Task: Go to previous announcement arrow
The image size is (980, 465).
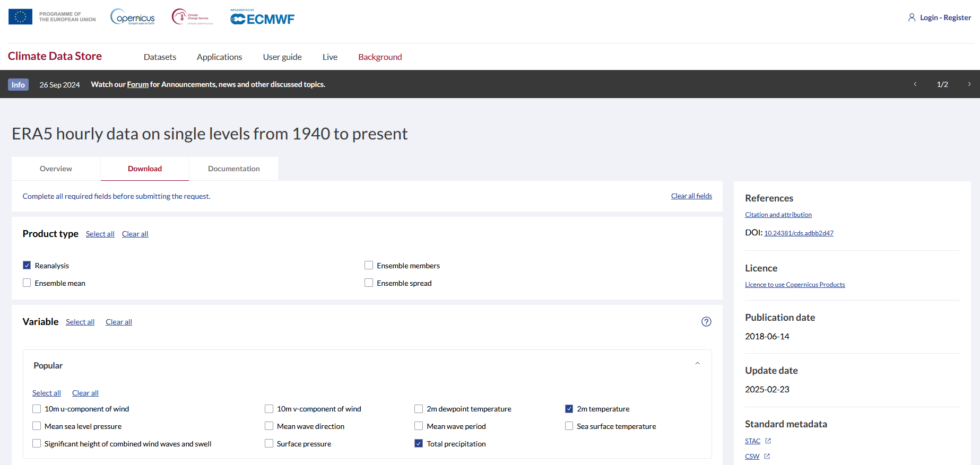Action: (x=915, y=84)
